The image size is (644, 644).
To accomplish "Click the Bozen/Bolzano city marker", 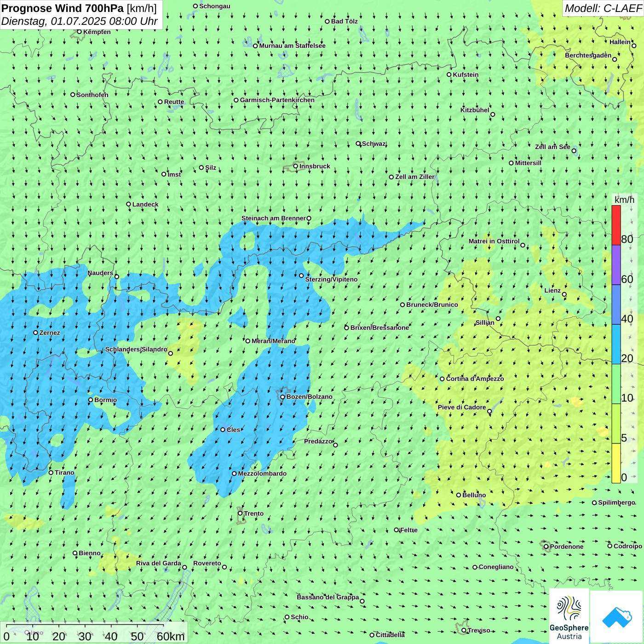I will 283,397.
